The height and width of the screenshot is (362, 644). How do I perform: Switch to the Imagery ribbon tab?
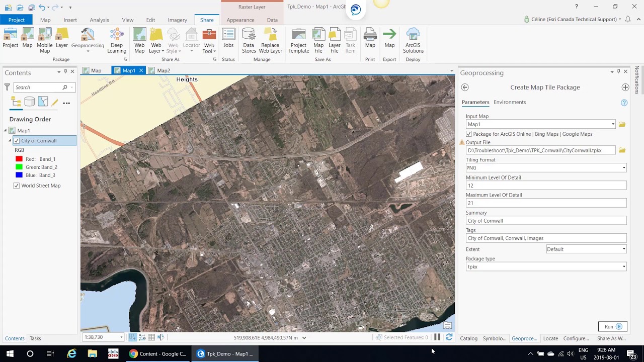177,20
